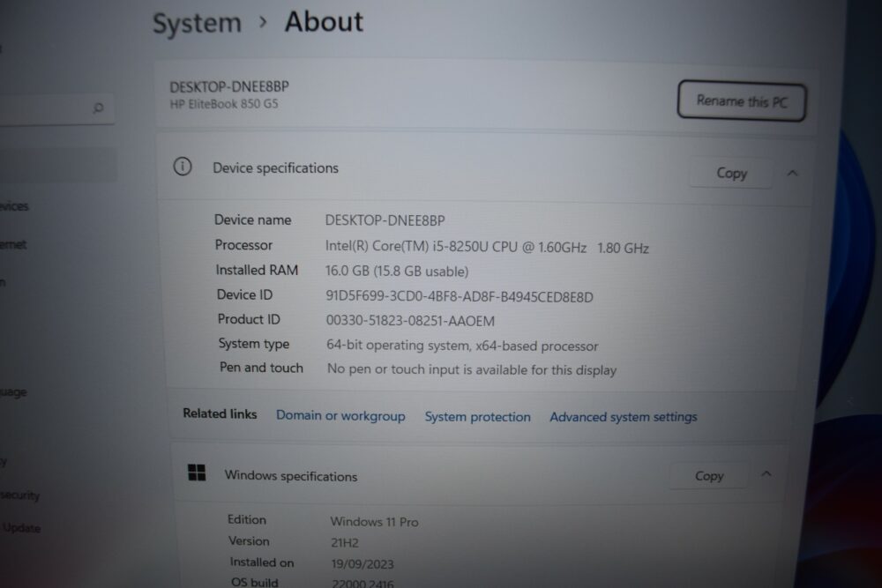Click the Pen and touch label
This screenshot has height=588, width=882.
[262, 368]
